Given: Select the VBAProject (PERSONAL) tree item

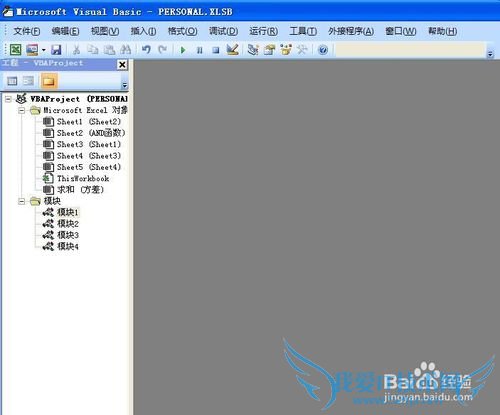Looking at the screenshot, I should 79,99.
